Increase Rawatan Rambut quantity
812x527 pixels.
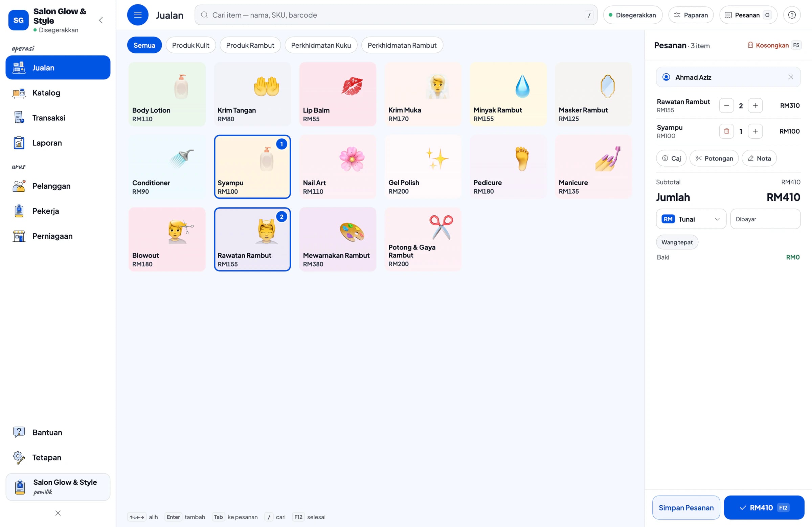point(755,105)
